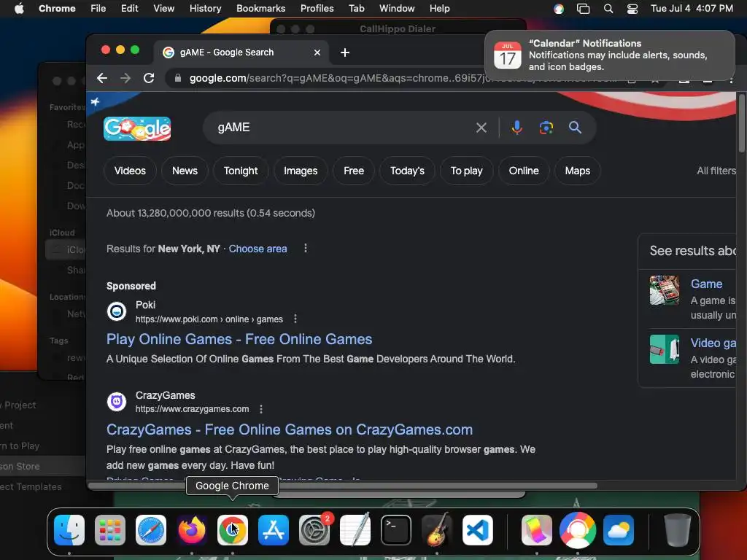Select the Free filter chip
The width and height of the screenshot is (747, 560).
pos(354,171)
